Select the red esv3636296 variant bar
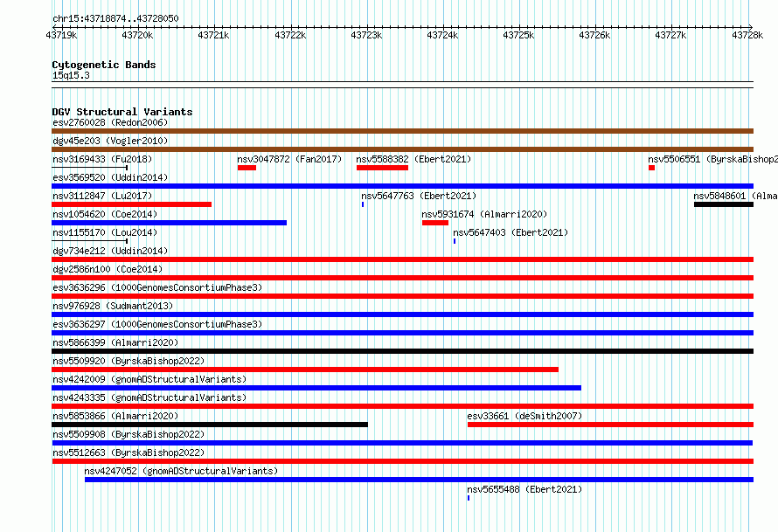778x532 pixels. 402,296
